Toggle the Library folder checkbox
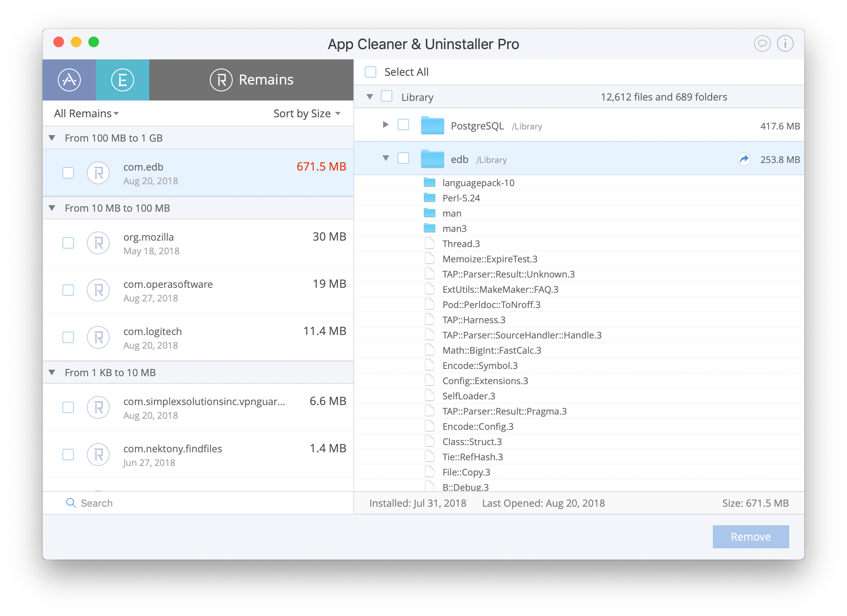This screenshot has height=616, width=847. point(388,96)
